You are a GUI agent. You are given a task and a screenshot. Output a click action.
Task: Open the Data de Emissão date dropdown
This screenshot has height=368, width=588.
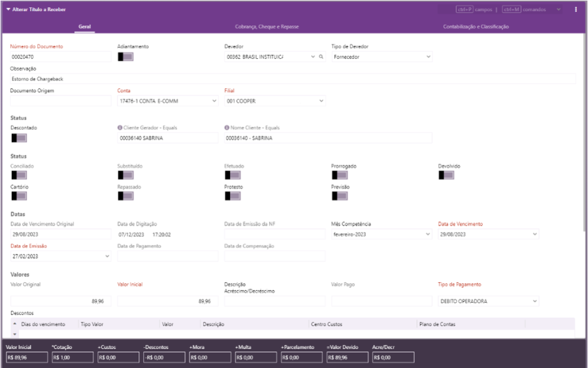click(107, 256)
